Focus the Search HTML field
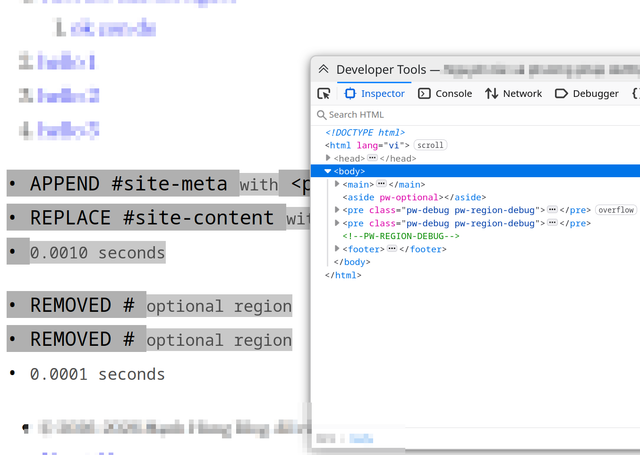This screenshot has width=640, height=455. (x=478, y=115)
